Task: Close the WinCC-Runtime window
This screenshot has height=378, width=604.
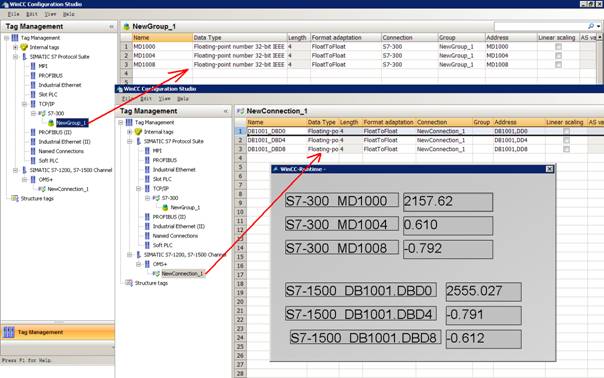Action: point(550,169)
